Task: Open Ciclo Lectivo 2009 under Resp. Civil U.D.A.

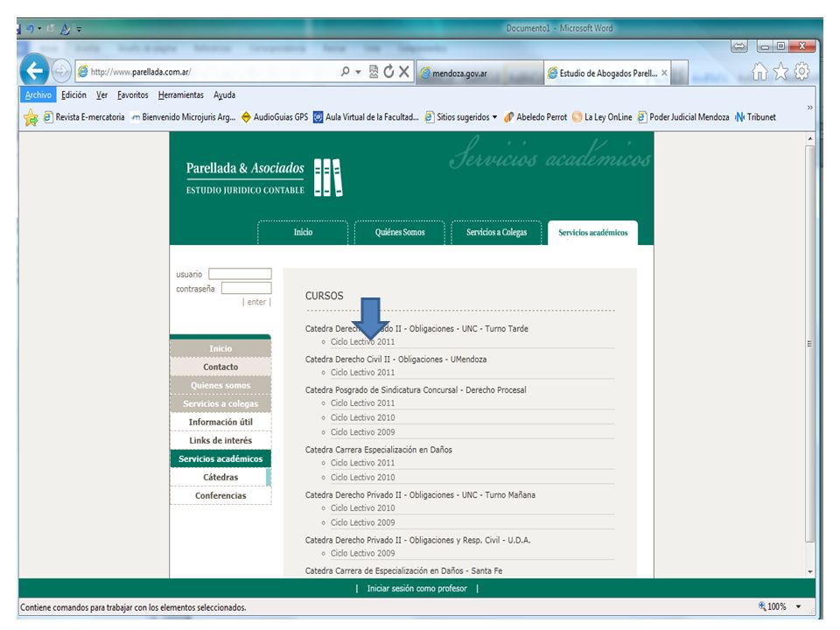Action: point(362,553)
